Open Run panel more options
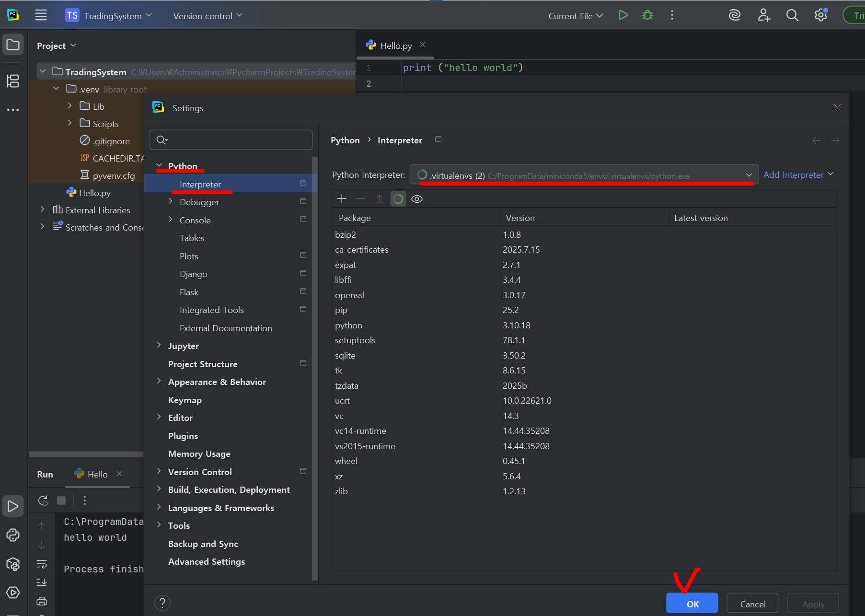This screenshot has height=616, width=865. [85, 500]
